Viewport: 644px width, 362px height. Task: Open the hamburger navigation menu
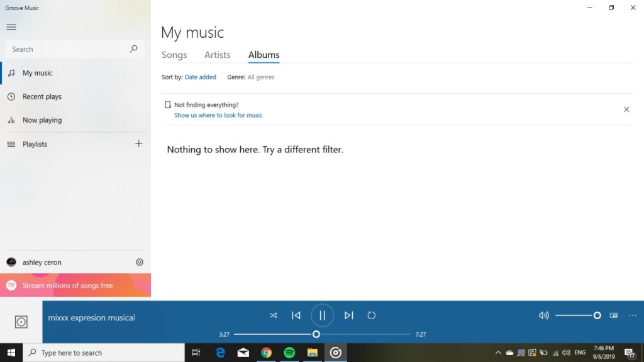tap(11, 27)
